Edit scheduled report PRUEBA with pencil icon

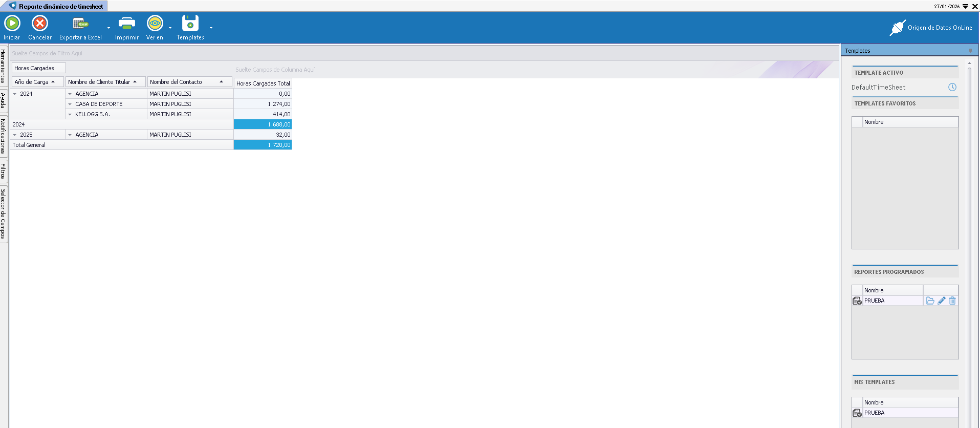tap(941, 301)
